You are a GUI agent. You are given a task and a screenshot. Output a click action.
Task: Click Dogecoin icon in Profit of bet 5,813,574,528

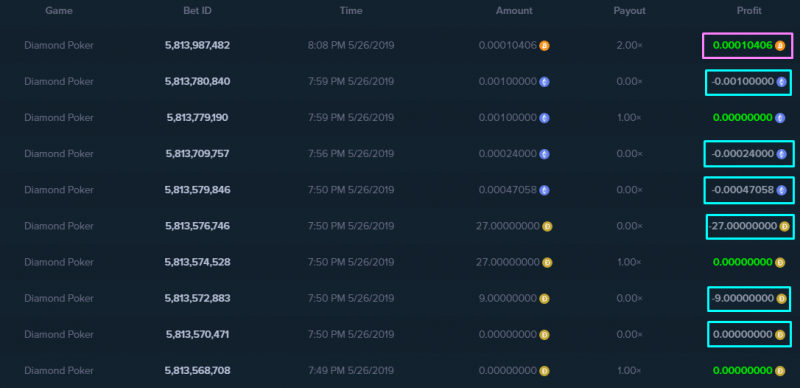(x=780, y=262)
